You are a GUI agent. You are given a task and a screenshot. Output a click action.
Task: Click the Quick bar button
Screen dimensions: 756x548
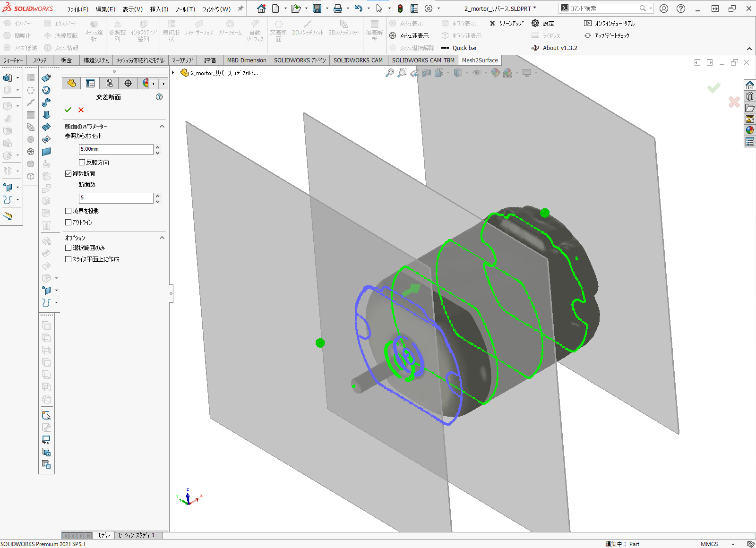[459, 48]
